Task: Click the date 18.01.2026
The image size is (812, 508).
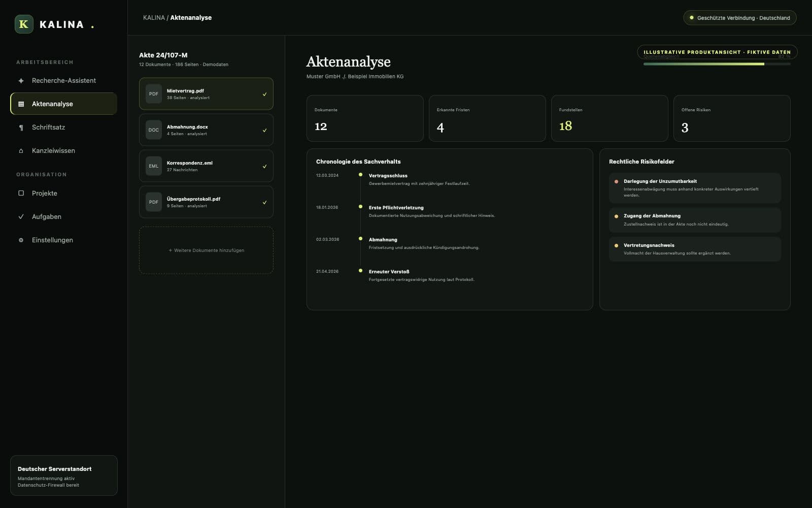Action: pyautogui.click(x=327, y=207)
